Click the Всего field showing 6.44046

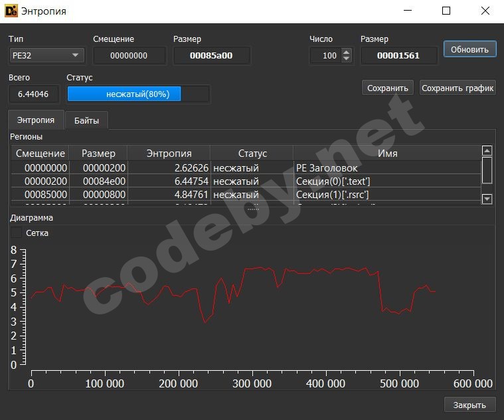[33, 94]
